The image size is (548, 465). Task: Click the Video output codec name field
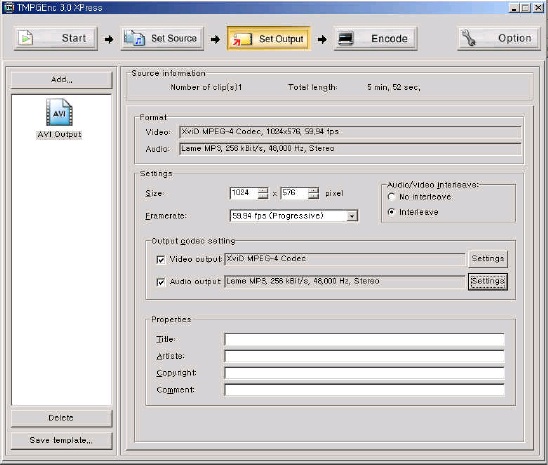pos(345,259)
